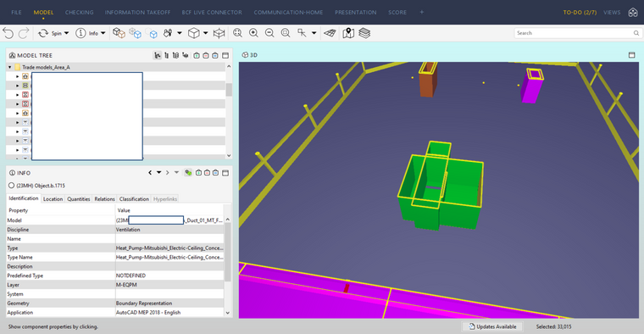This screenshot has height=334, width=644.
Task: Click the Zoom to Fit icon
Action: (237, 33)
